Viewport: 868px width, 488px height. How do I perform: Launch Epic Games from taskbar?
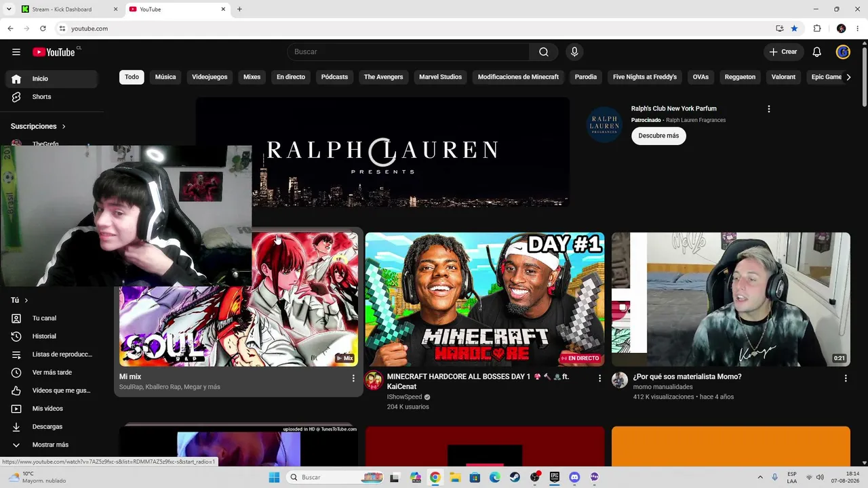click(x=555, y=477)
